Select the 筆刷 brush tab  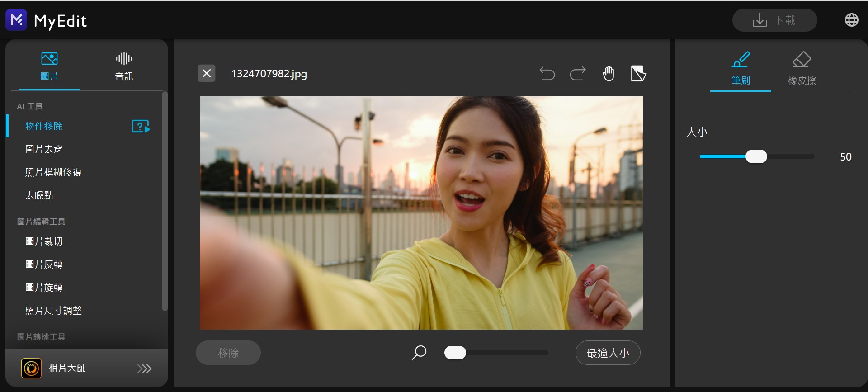tap(741, 69)
